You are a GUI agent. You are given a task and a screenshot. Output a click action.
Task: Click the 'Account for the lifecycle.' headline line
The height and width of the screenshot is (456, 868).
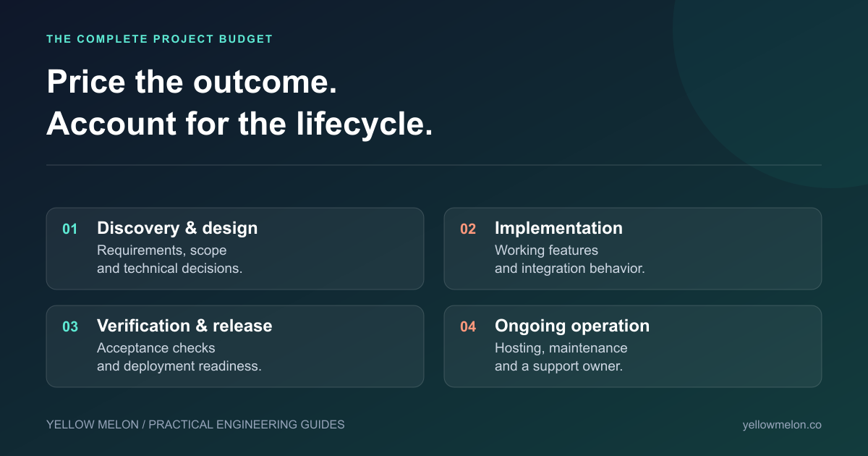[x=239, y=124]
